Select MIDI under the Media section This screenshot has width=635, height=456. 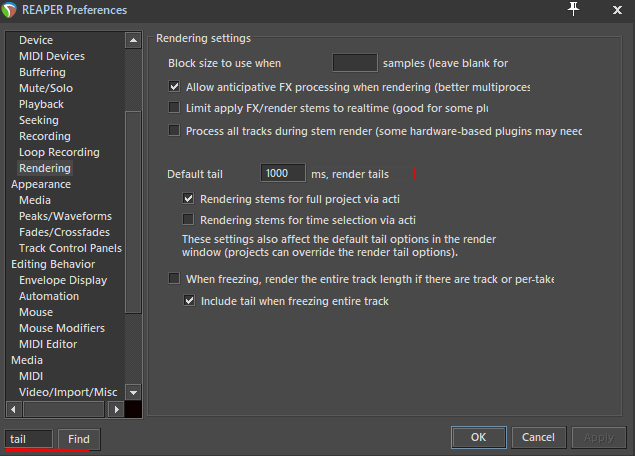[31, 376]
